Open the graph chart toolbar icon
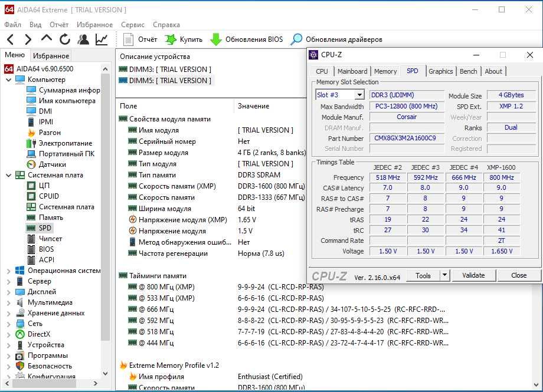 tap(102, 39)
